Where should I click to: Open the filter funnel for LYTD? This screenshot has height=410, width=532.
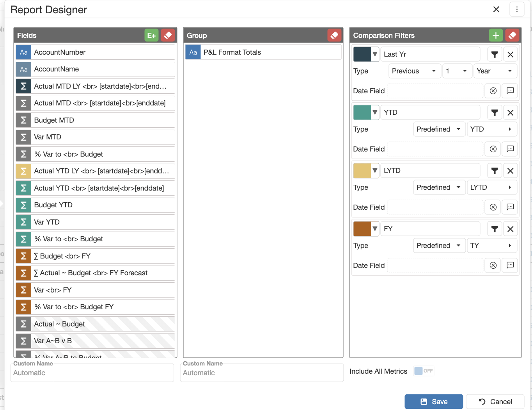495,171
